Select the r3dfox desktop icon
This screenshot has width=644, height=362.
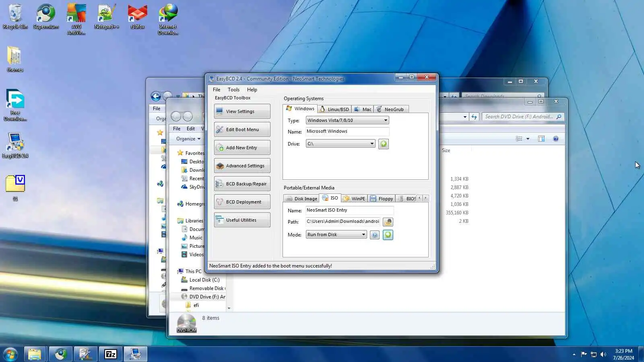pos(138,17)
